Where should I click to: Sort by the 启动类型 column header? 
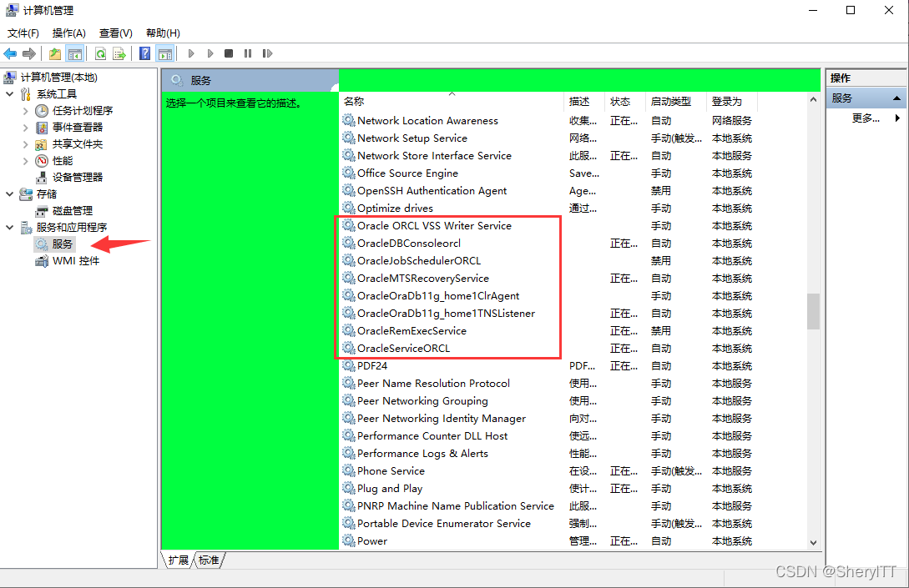pos(676,102)
